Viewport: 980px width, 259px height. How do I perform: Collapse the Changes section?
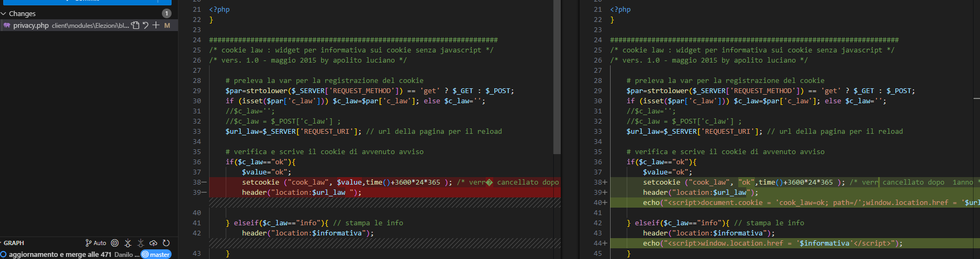[3, 13]
